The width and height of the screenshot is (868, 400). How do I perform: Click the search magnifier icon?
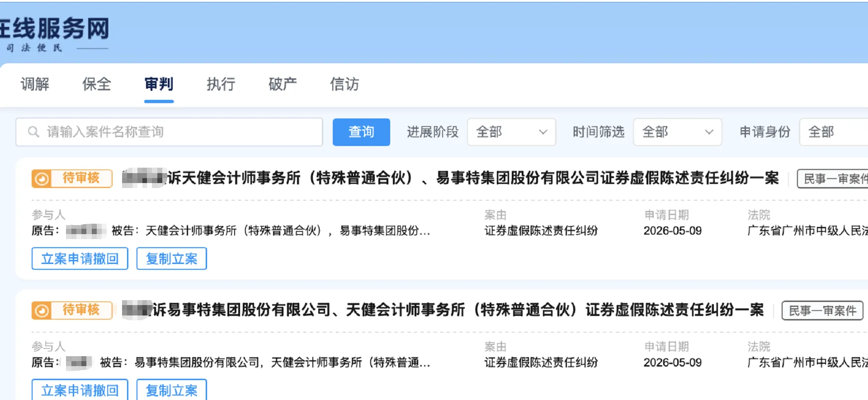tap(33, 132)
